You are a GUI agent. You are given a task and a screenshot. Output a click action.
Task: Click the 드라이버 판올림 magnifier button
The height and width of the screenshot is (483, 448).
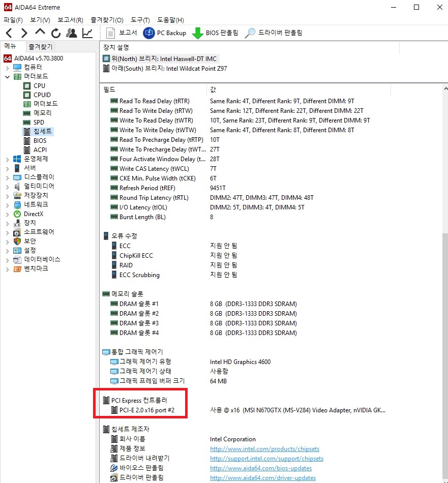point(274,33)
